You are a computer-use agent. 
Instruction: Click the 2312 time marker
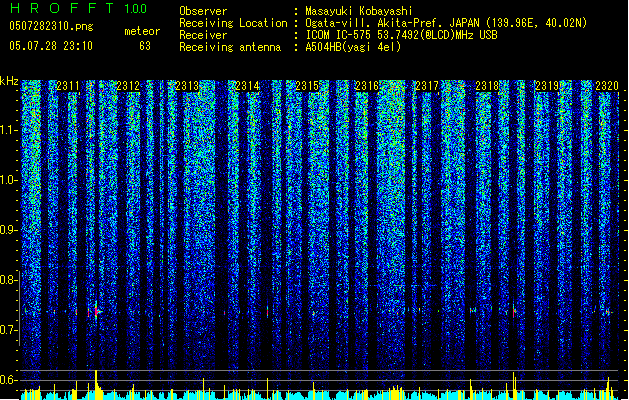click(x=128, y=86)
